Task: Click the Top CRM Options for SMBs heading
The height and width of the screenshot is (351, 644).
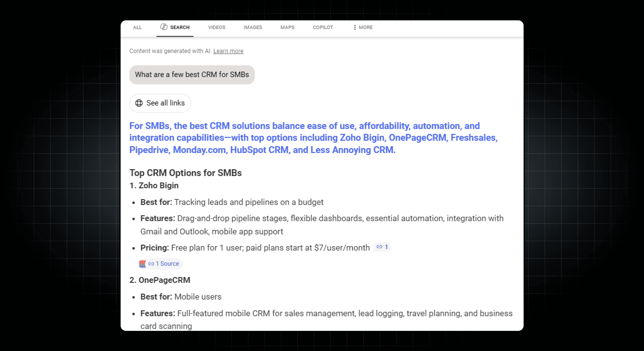Action: point(185,173)
